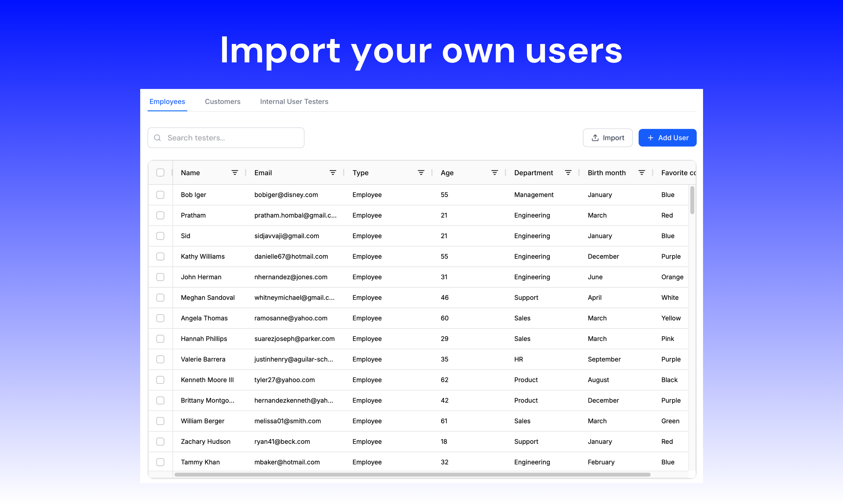Open the filter icon on the Age column
This screenshot has height=504, width=843.
495,173
